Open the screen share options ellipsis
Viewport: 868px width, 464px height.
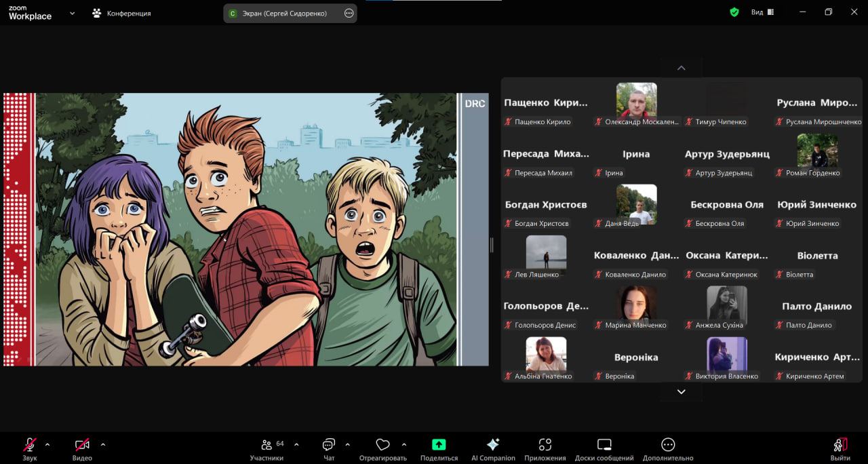(x=349, y=13)
